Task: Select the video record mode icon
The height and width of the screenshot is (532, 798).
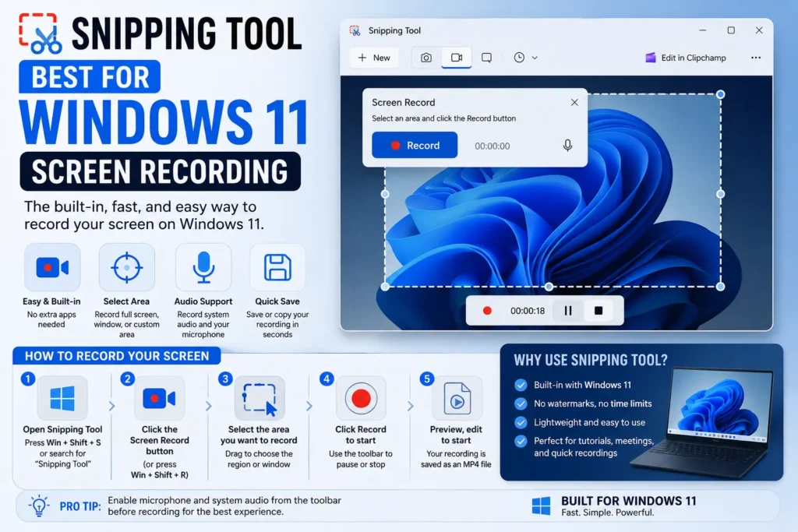Action: [457, 58]
